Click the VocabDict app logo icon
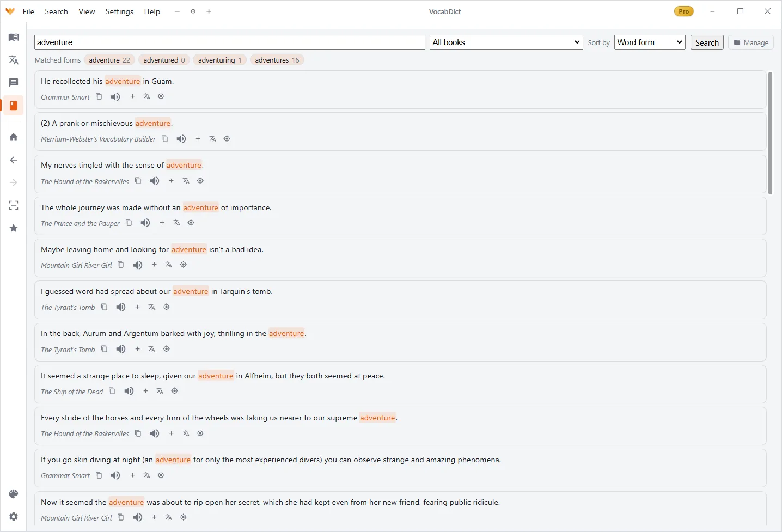782x532 pixels. (x=10, y=11)
